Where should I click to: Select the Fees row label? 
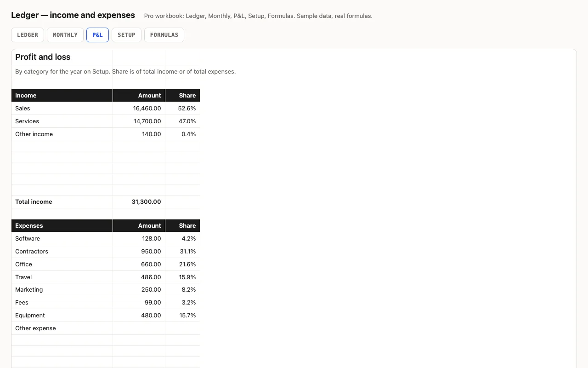point(62,303)
